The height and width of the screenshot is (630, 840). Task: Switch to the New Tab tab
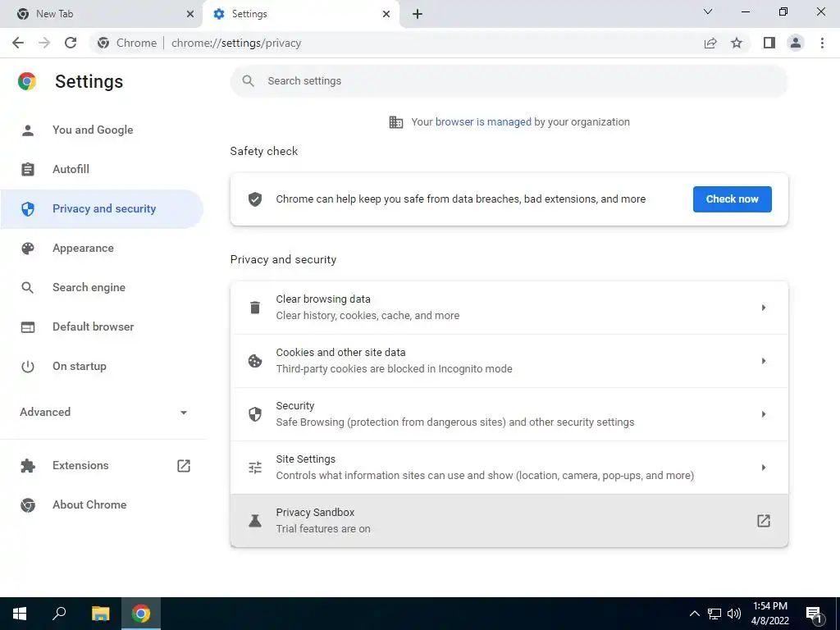tap(101, 14)
